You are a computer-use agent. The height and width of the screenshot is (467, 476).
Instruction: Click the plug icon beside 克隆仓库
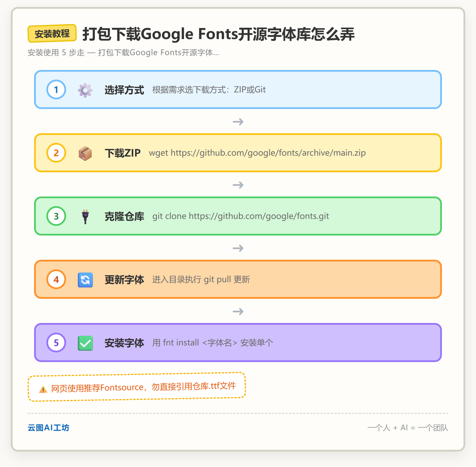pos(85,217)
